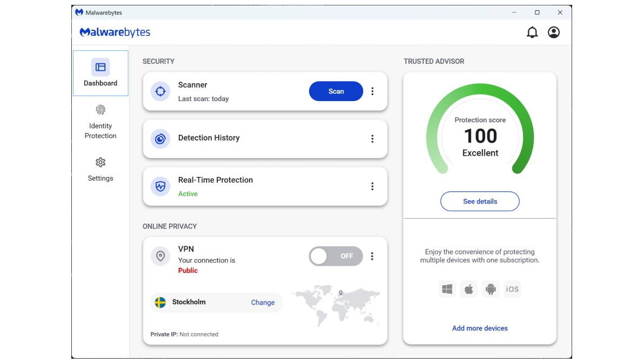Click the 'Last scan: today' text
The width and height of the screenshot is (644, 363).
click(x=203, y=98)
